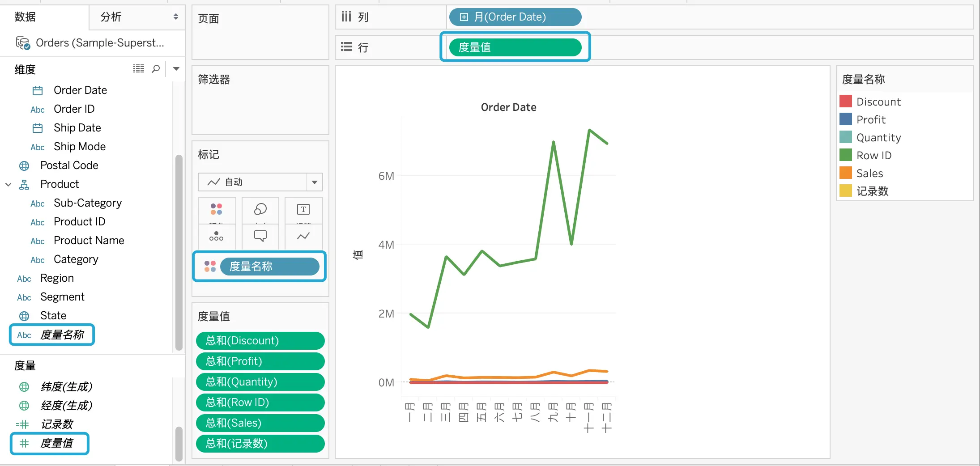This screenshot has width=980, height=466.
Task: Select the Row ID green legend swatch
Action: [846, 155]
